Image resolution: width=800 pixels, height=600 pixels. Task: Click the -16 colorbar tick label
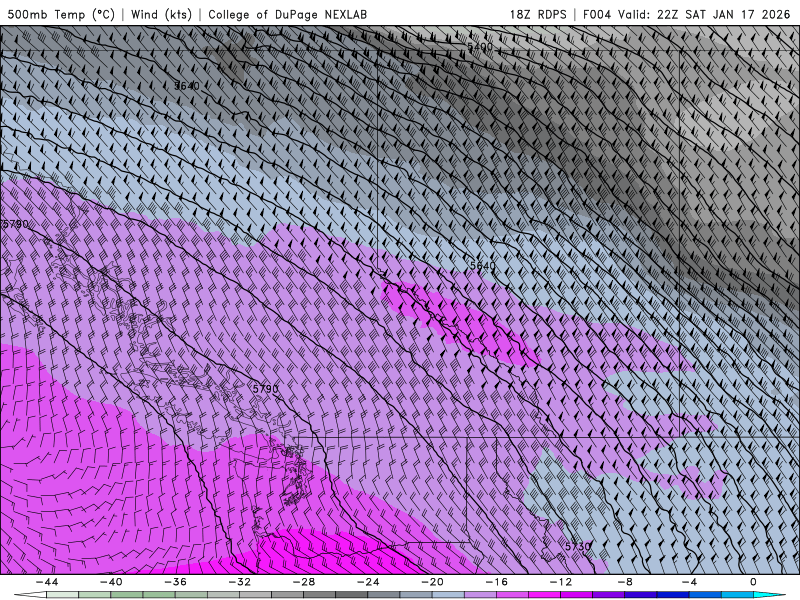pyautogui.click(x=497, y=582)
